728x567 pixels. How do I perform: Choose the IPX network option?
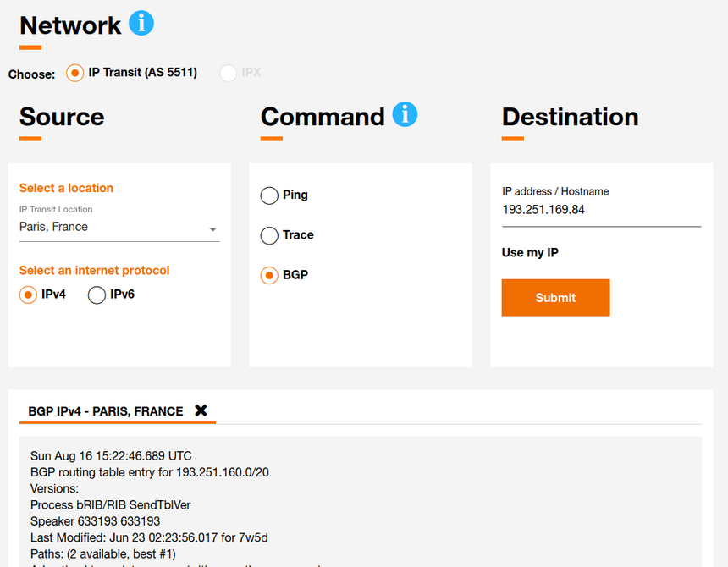click(x=229, y=73)
